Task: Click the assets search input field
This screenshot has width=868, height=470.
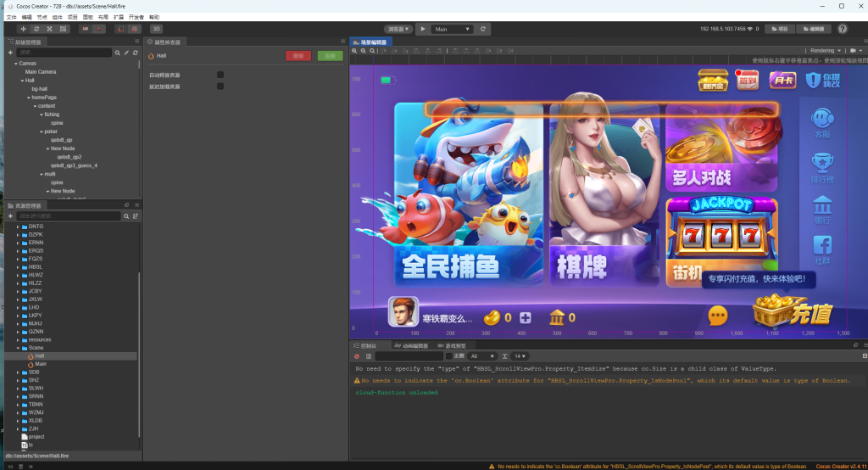Action: point(69,216)
